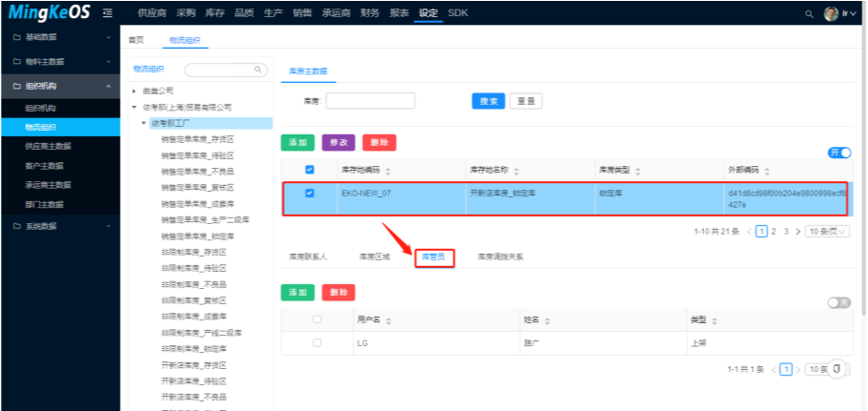Viewport: 868px width, 411px height.
Task: Sort by the 用户名 column arrows
Action: tap(388, 320)
